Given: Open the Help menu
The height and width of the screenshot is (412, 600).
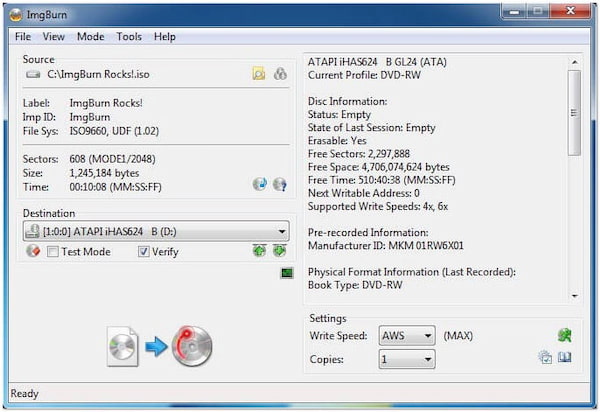Looking at the screenshot, I should 165,36.
